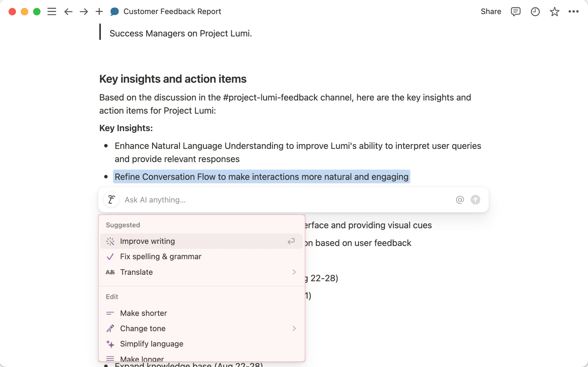Viewport: 588px width, 367px height.
Task: Open the sidebar hamburger menu
Action: [x=52, y=11]
